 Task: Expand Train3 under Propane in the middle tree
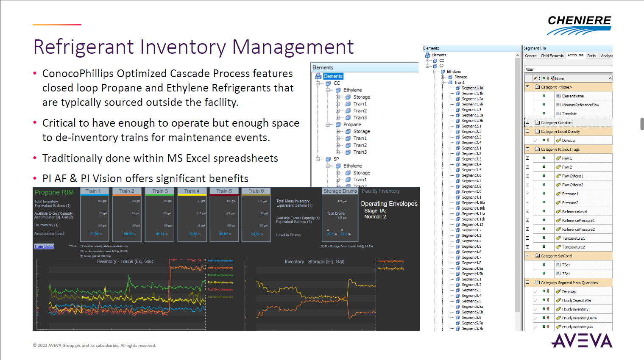(x=338, y=152)
